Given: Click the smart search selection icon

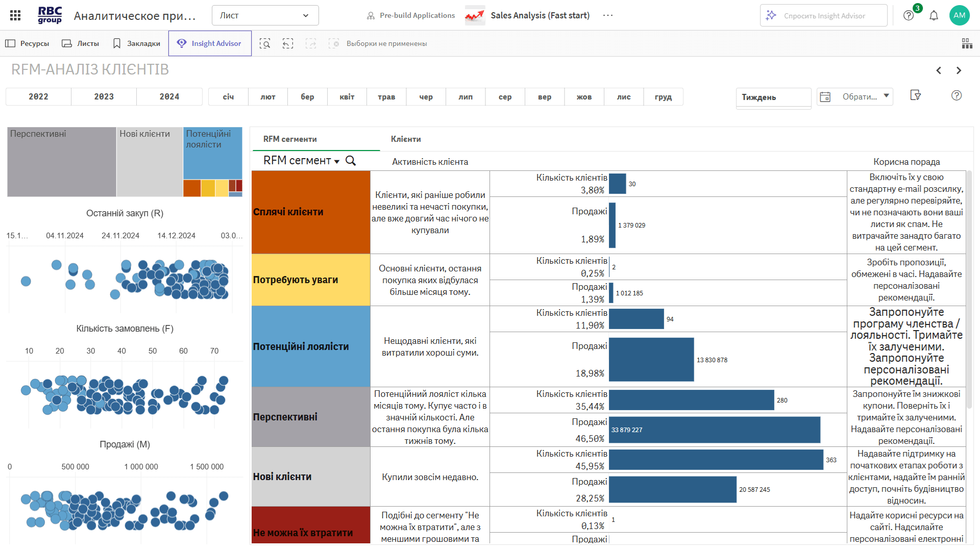Looking at the screenshot, I should click(x=264, y=43).
